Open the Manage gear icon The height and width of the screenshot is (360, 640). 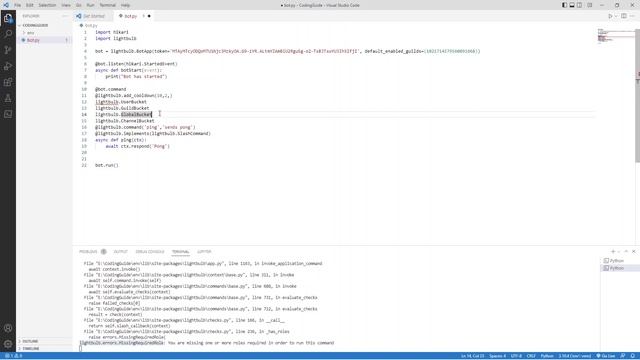click(8, 344)
